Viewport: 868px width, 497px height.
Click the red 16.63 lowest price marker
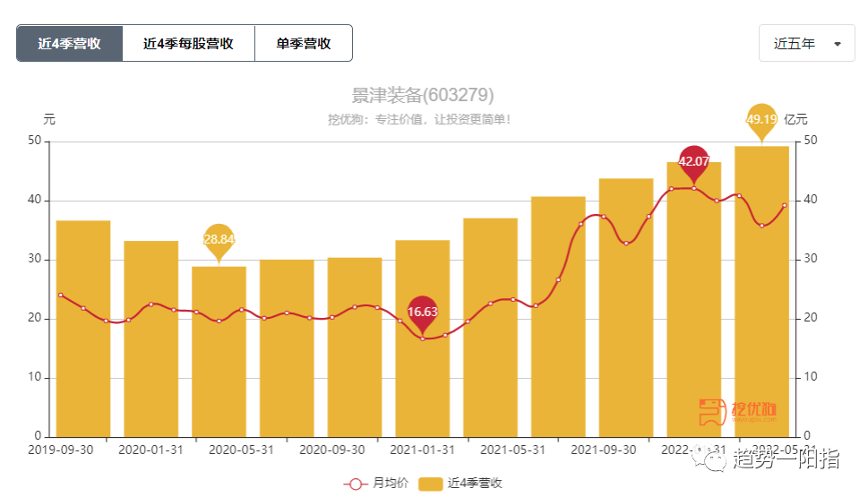423,313
